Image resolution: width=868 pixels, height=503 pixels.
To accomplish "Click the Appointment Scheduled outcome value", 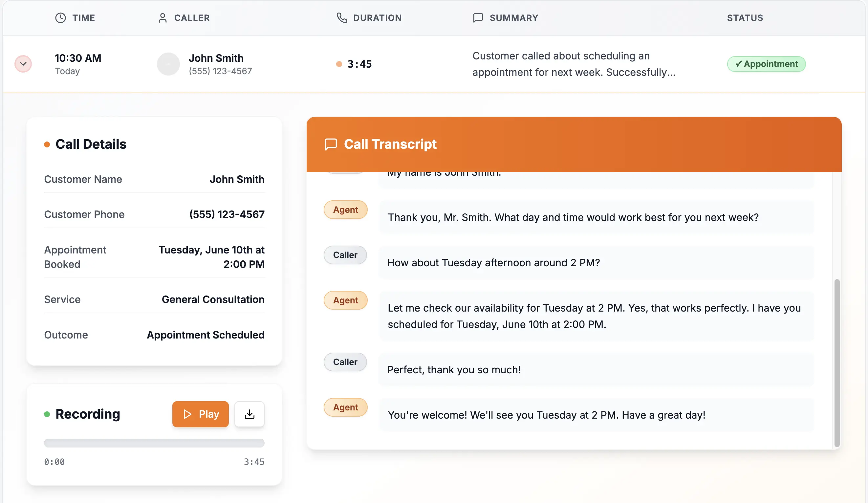I will point(206,335).
